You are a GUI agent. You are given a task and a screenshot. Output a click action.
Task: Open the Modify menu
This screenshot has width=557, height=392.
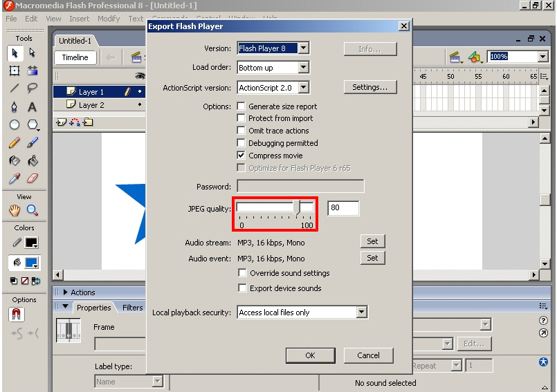click(x=109, y=19)
